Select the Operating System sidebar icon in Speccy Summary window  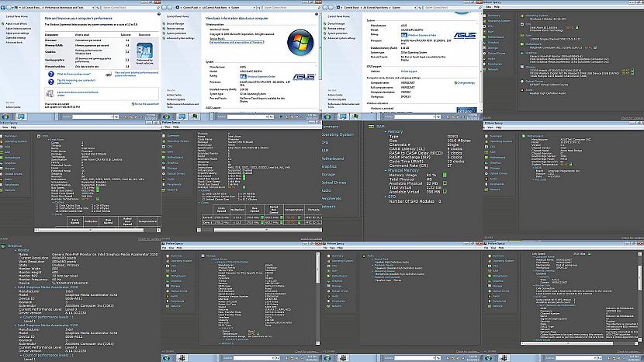485,21
